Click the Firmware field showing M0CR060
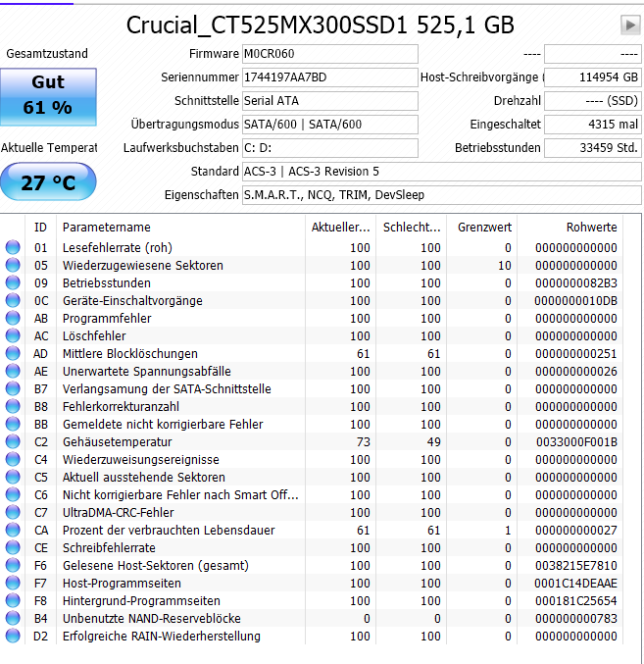The image size is (644, 664). click(x=330, y=54)
